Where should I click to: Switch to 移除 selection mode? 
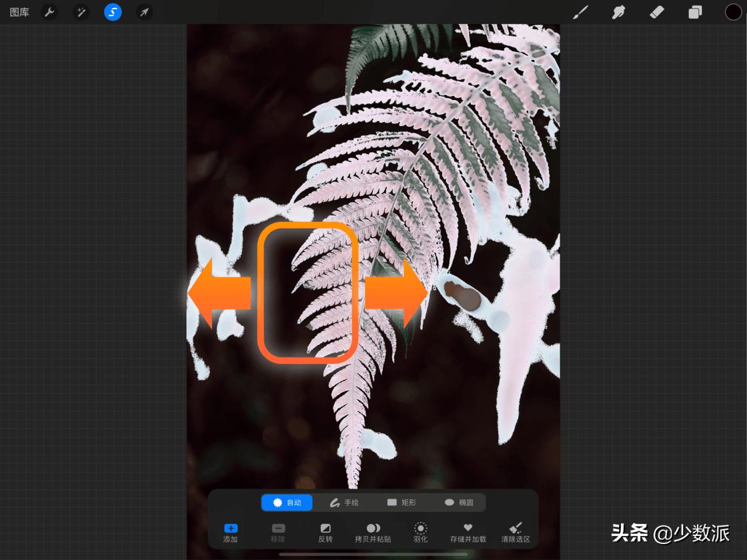pos(278,532)
